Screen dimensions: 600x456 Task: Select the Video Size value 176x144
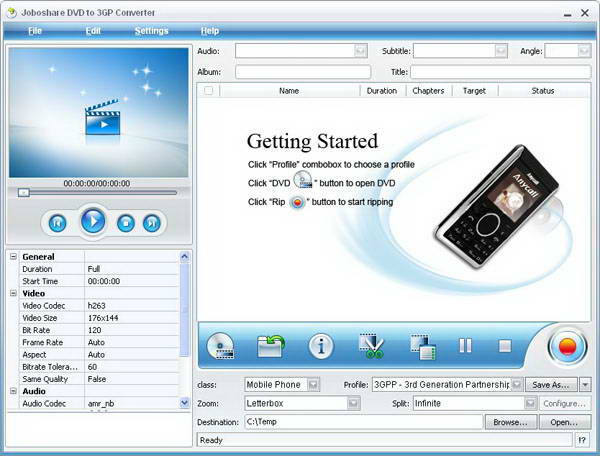pos(131,318)
